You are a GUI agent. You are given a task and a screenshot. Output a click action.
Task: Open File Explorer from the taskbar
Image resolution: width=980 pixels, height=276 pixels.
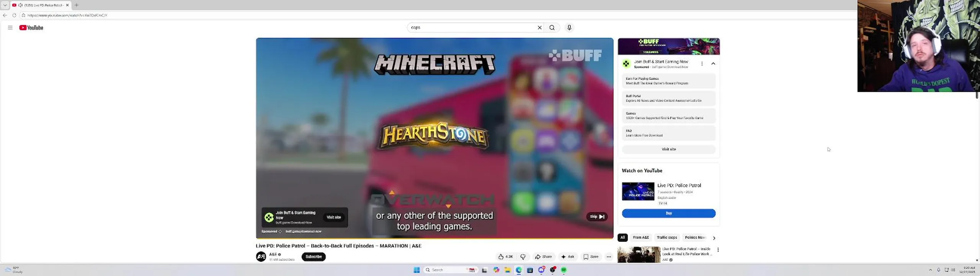(x=507, y=270)
